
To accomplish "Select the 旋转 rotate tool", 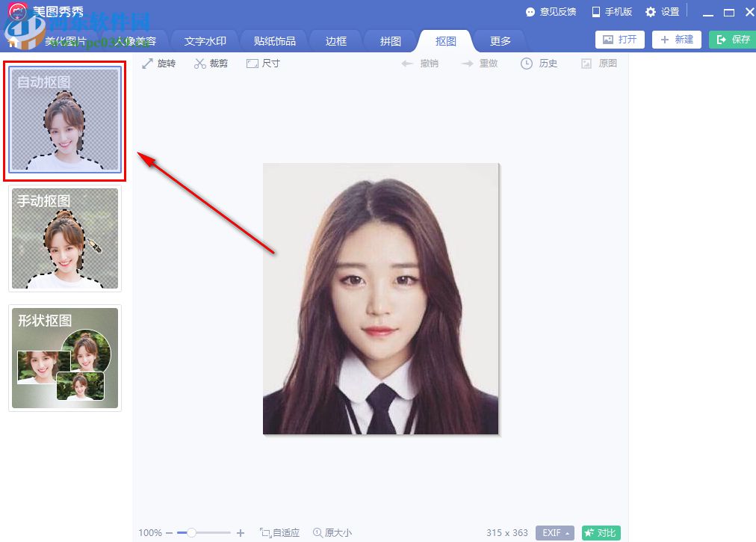I will [158, 64].
